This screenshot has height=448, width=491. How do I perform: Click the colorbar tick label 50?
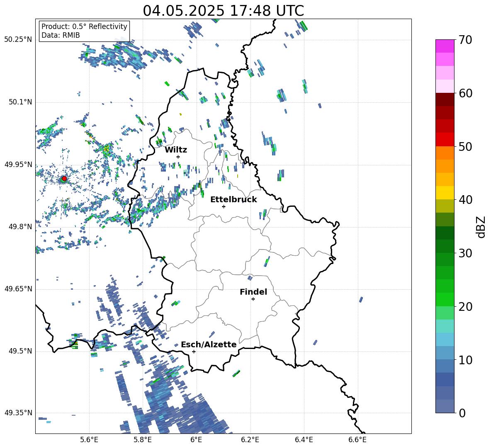pos(465,147)
